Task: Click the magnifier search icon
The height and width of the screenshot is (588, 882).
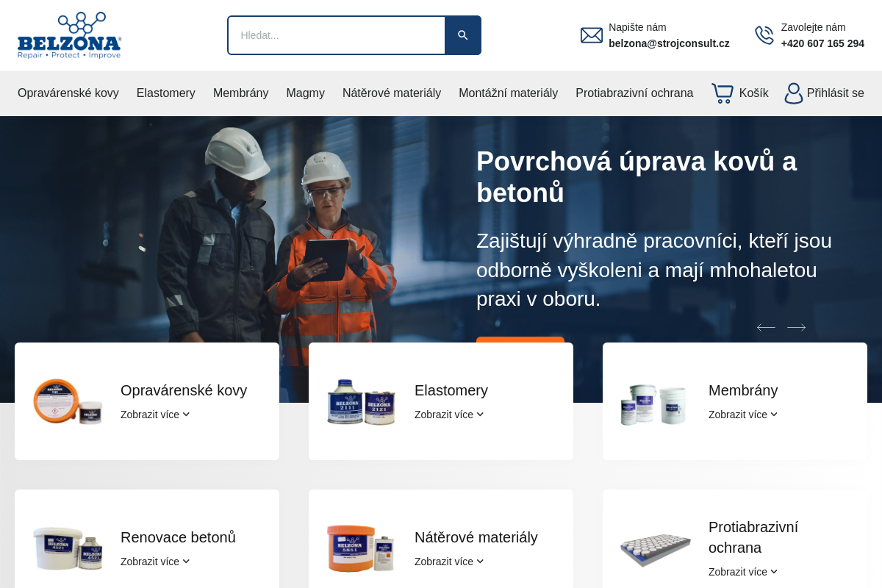Action: [x=462, y=35]
